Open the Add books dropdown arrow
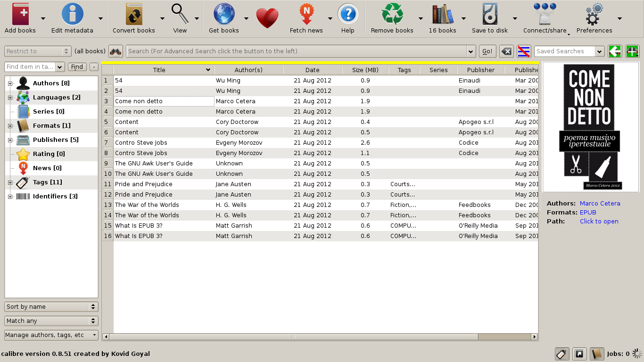644x362 pixels. click(x=43, y=18)
